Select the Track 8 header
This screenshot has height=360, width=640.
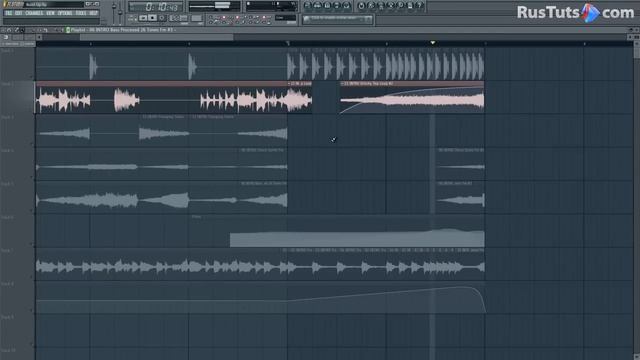[18, 298]
